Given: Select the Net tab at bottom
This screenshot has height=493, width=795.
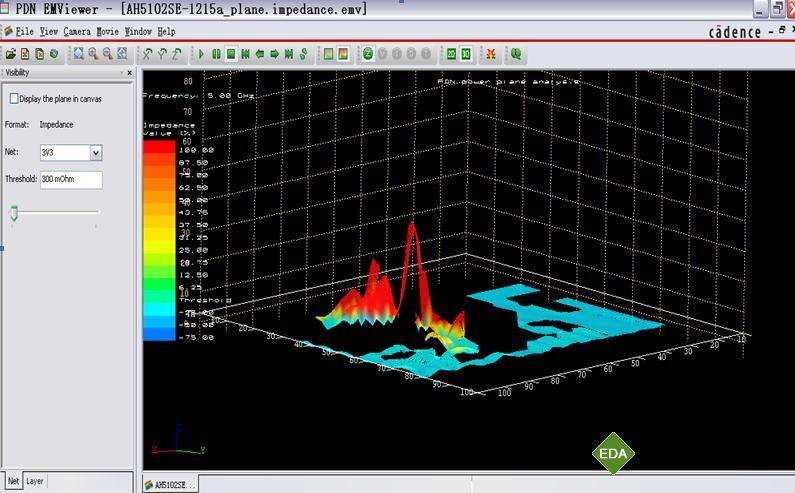Looking at the screenshot, I should [13, 481].
